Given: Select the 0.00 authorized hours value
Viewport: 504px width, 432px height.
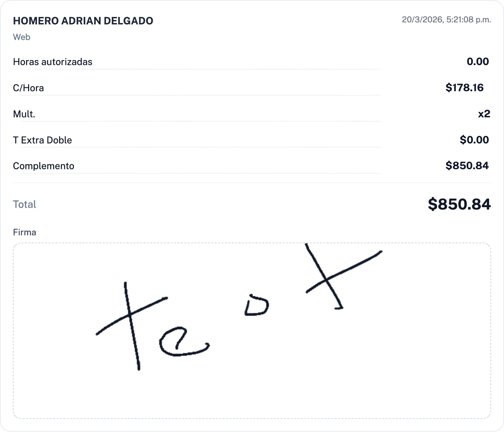Looking at the screenshot, I should (478, 61).
